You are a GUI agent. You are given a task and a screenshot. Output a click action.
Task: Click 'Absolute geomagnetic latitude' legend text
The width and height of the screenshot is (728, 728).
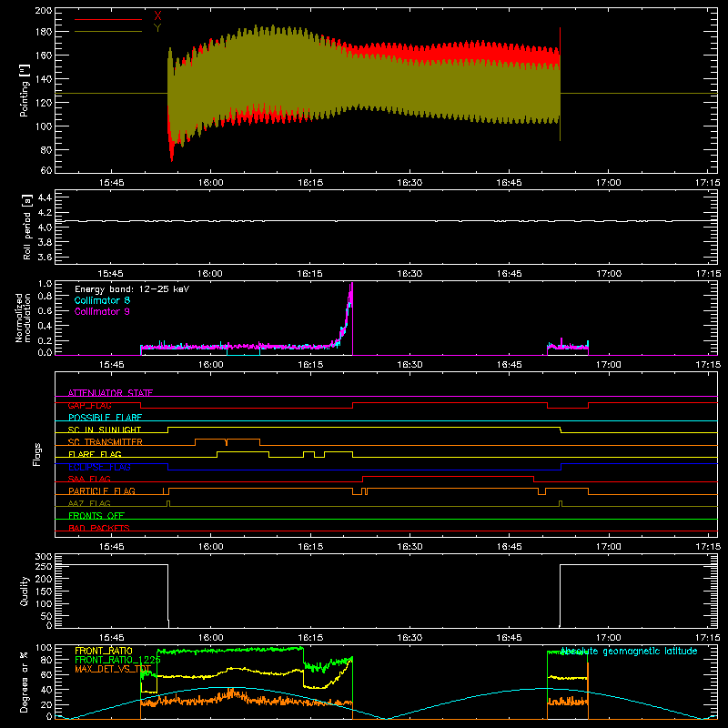pos(629,651)
